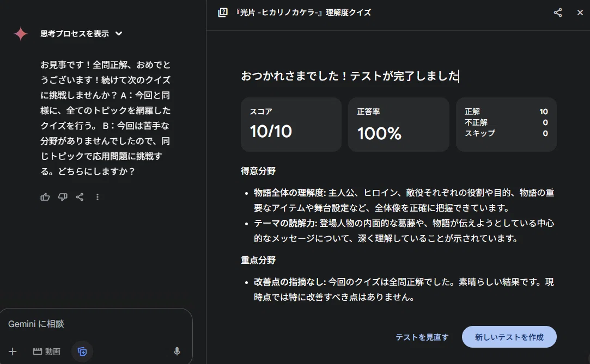Share the quiz from the panel header
590x364 pixels.
click(558, 13)
